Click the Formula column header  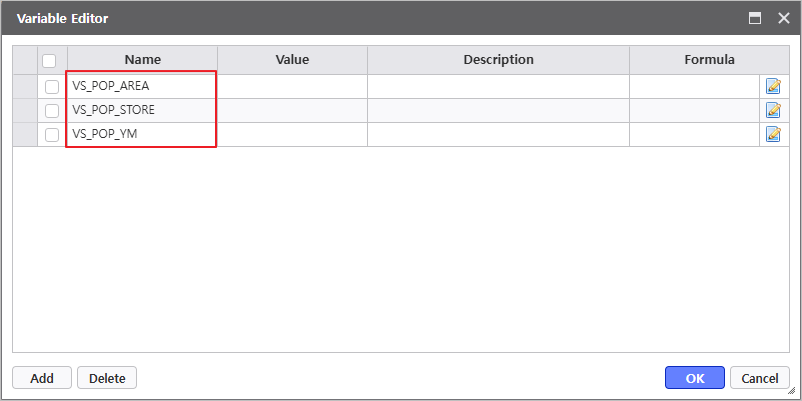click(x=709, y=60)
